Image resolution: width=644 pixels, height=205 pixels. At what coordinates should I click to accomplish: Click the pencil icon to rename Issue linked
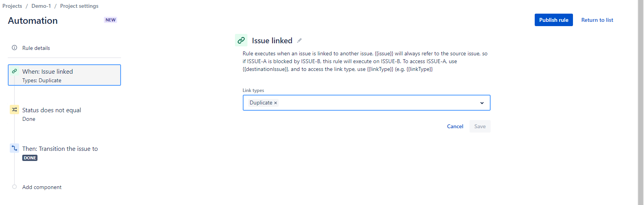(299, 41)
